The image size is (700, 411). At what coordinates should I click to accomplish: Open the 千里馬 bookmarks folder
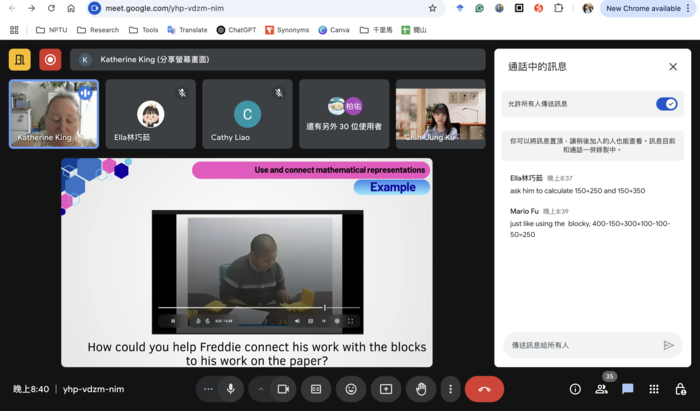click(x=376, y=30)
